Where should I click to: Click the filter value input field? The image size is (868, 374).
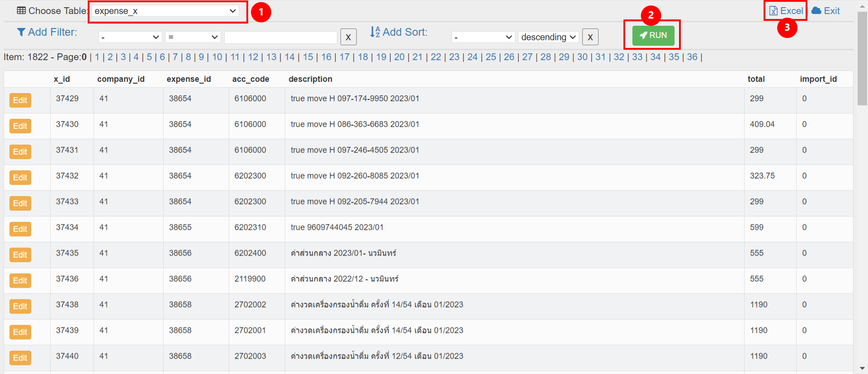(281, 37)
